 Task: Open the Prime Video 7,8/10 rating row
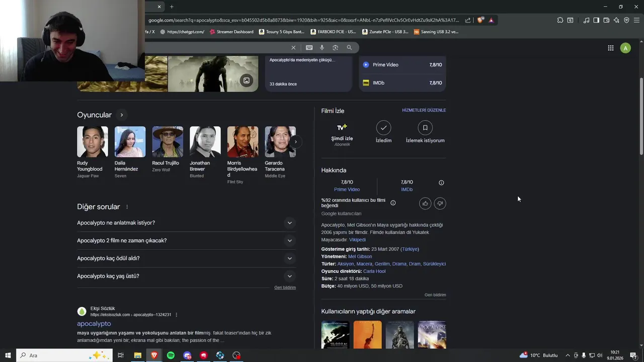[403, 65]
